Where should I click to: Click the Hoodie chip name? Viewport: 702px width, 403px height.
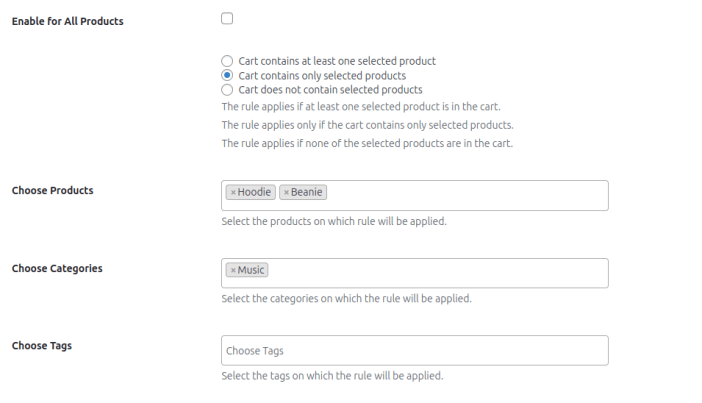[254, 192]
